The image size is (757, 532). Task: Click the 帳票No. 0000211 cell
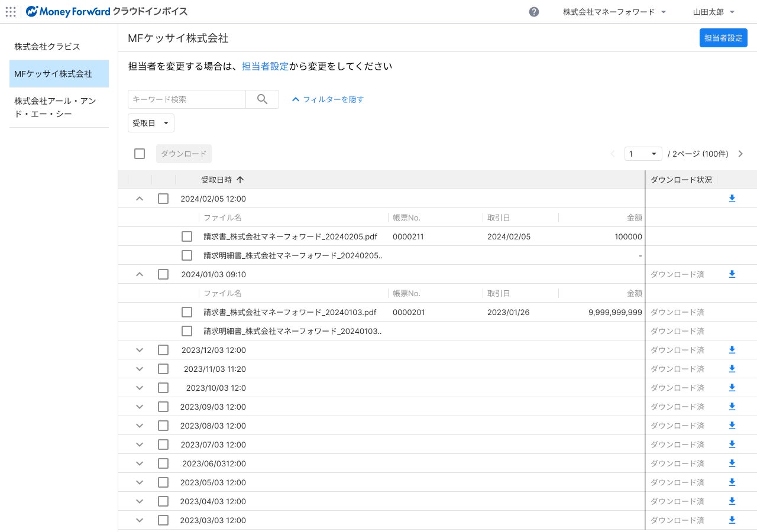click(x=408, y=236)
